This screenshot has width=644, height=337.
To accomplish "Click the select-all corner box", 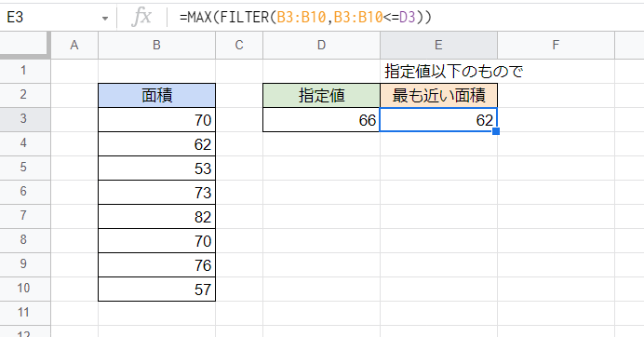I will click(x=24, y=46).
